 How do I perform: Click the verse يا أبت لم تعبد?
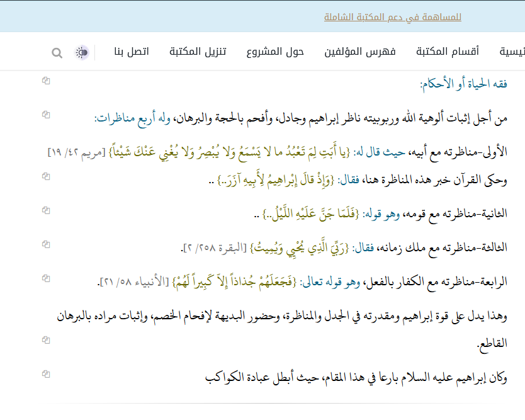(x=229, y=152)
